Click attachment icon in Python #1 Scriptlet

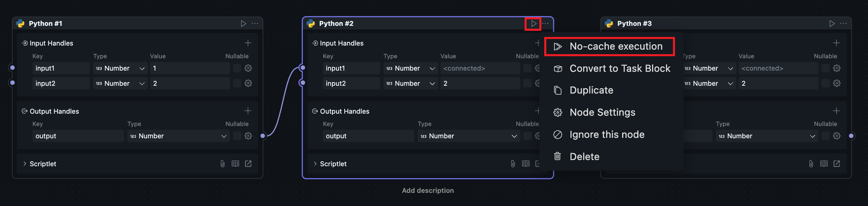click(x=223, y=164)
